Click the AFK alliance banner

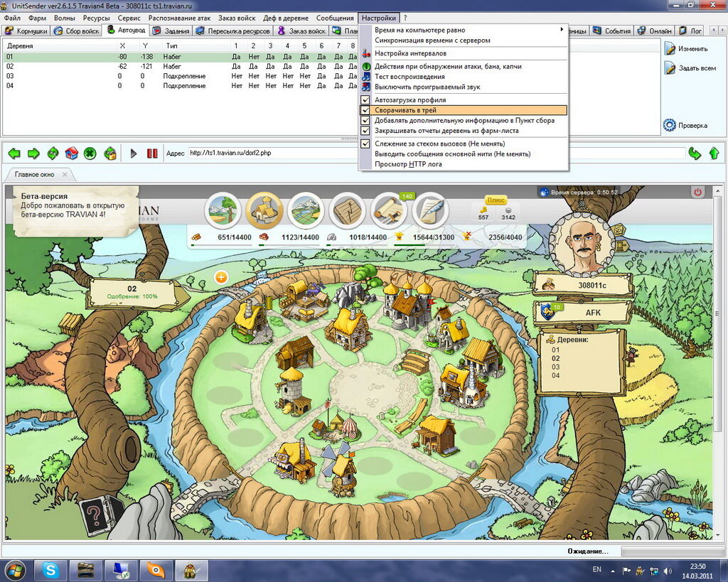pos(584,313)
